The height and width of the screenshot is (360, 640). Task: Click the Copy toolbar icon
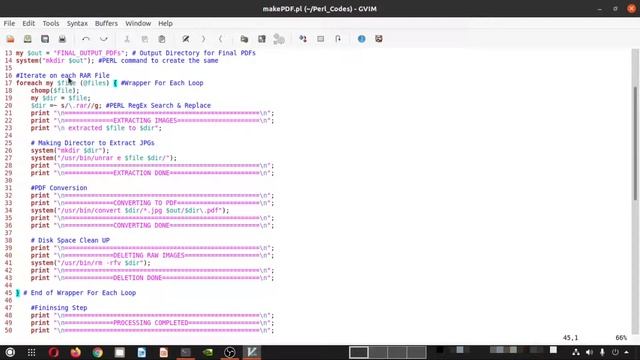point(144,39)
